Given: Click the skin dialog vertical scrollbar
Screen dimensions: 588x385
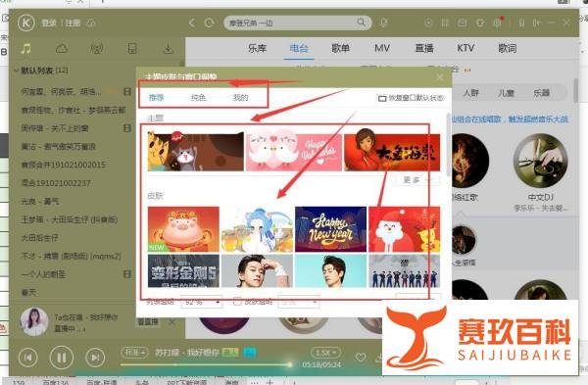Looking at the screenshot, I should pos(449,144).
